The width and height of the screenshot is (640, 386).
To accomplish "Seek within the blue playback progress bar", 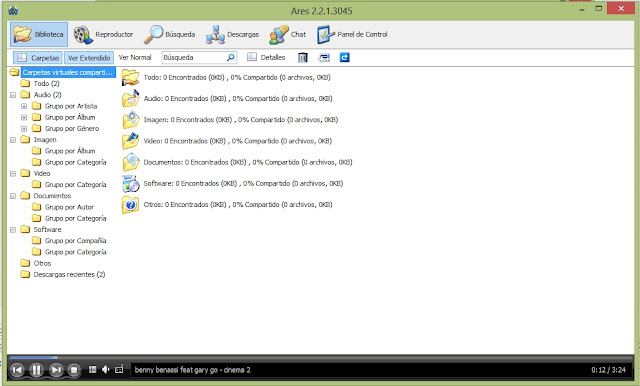I will point(33,357).
